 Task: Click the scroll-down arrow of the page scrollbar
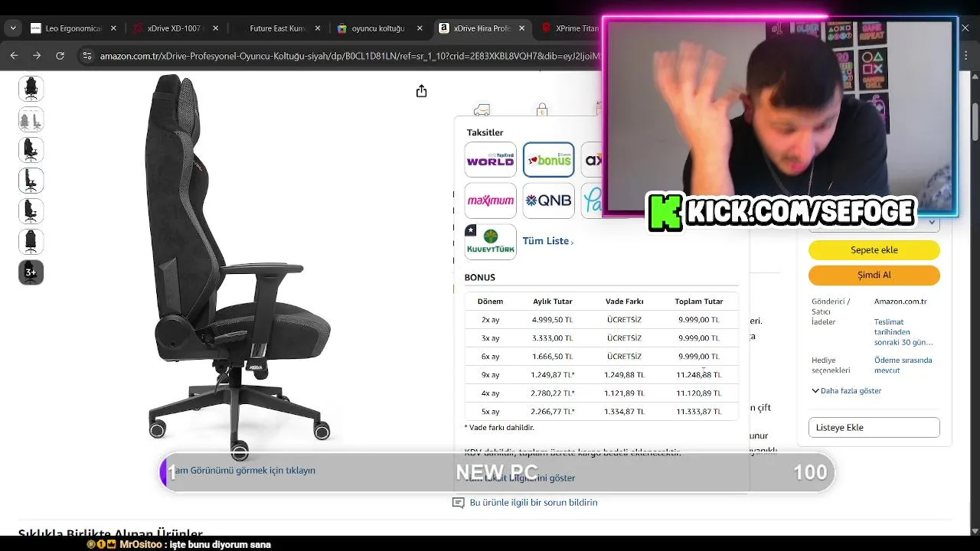(975, 530)
